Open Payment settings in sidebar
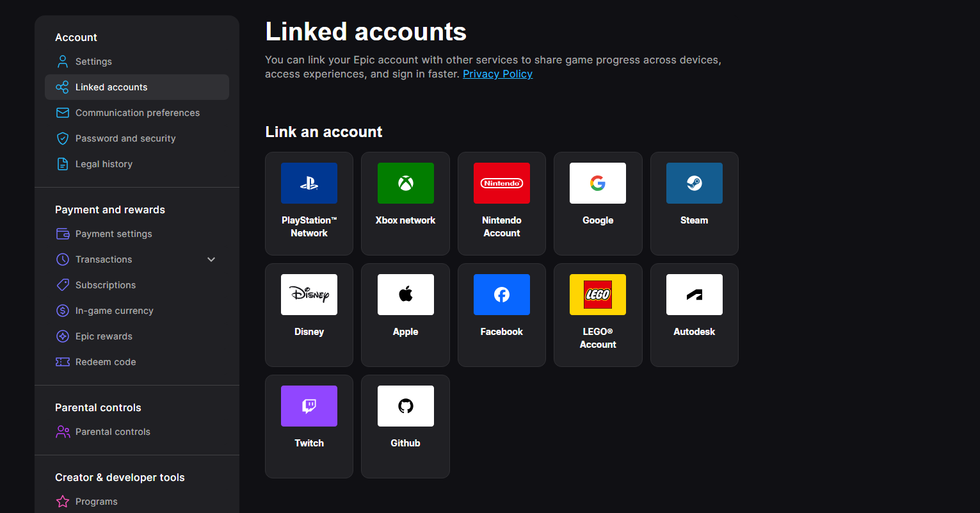The height and width of the screenshot is (513, 980). [x=114, y=234]
